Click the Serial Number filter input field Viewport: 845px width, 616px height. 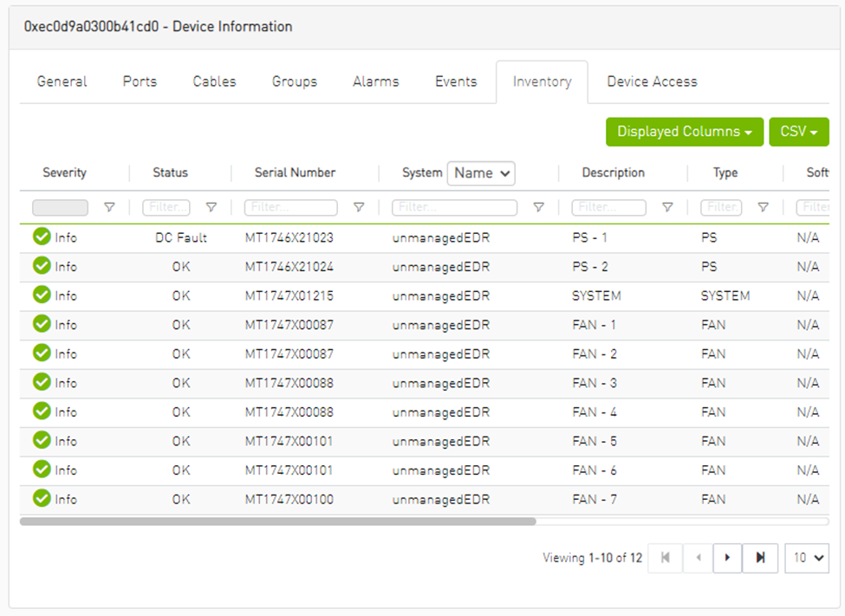[x=290, y=208]
